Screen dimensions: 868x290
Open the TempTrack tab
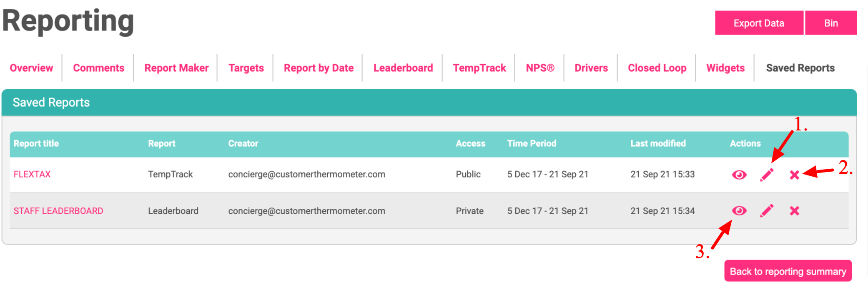pyautogui.click(x=479, y=68)
